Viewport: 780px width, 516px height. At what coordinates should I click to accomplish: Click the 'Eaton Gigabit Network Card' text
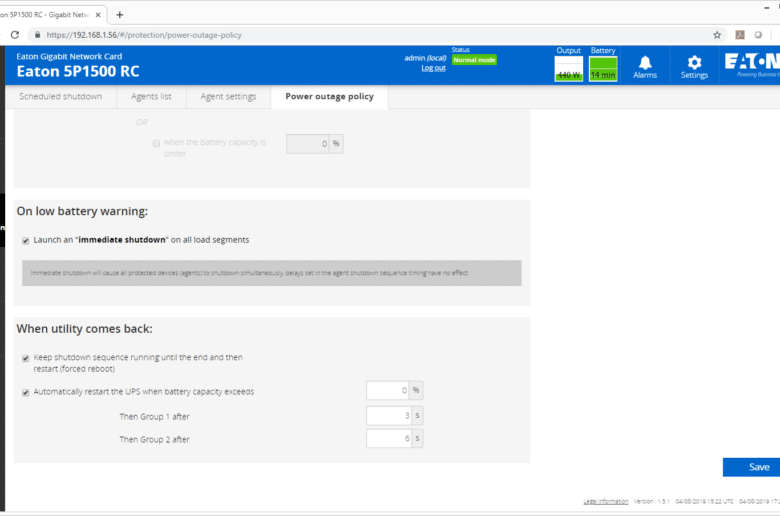pyautogui.click(x=69, y=56)
